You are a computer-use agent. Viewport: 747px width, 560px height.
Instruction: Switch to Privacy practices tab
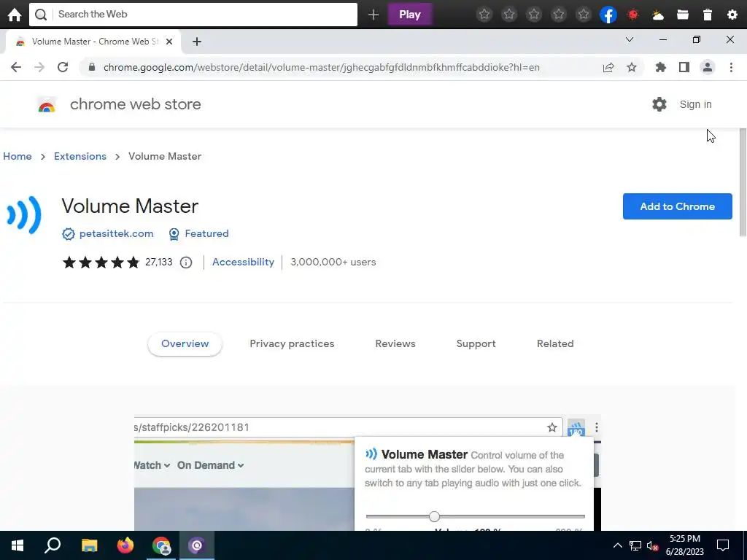click(x=292, y=344)
